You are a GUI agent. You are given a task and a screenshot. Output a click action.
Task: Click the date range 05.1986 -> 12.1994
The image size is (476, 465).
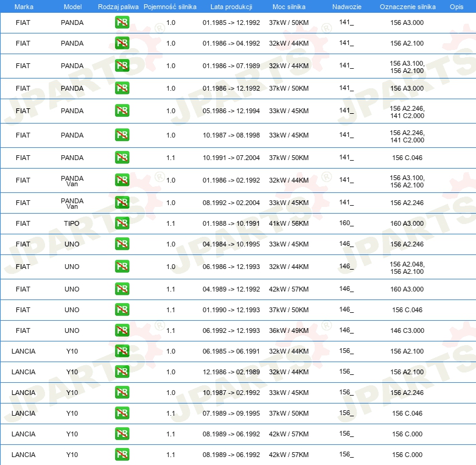pos(231,111)
